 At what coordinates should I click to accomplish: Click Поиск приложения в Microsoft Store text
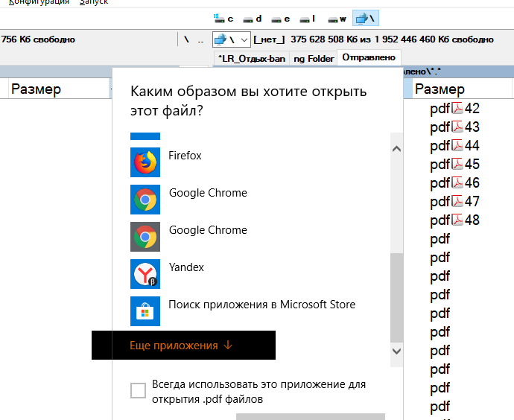point(262,305)
